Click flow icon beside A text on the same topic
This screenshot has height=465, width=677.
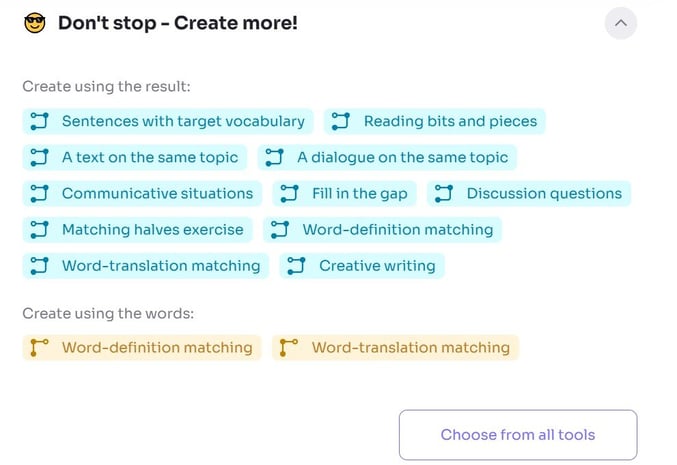coord(39,158)
